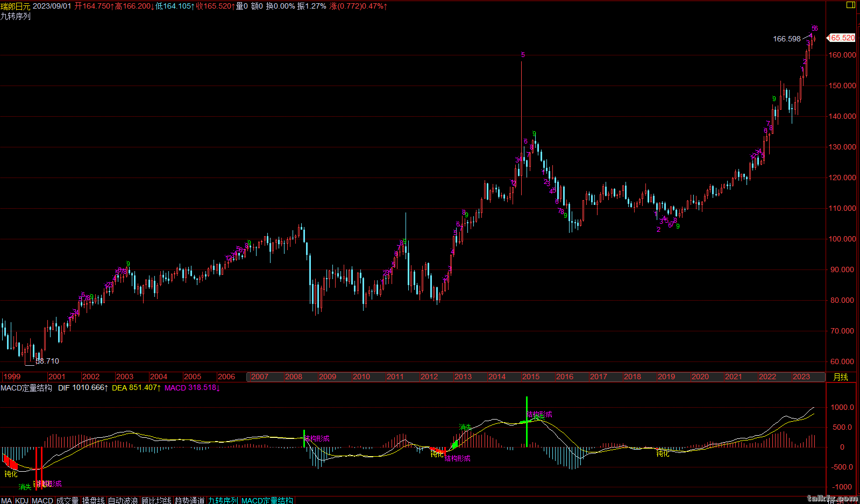Select 2022 on the timeline range bar
Image resolution: width=860 pixels, height=504 pixels.
(x=767, y=377)
